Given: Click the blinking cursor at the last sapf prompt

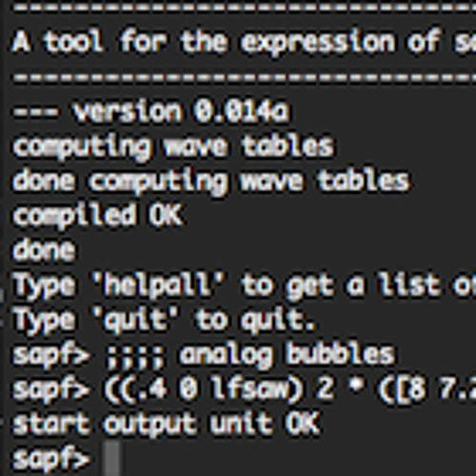Looking at the screenshot, I should pos(112,457).
